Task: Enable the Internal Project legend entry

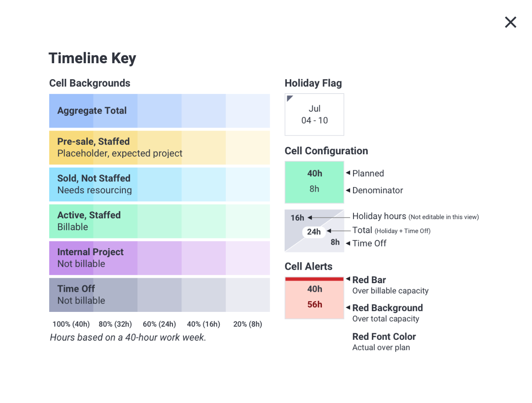Action: [x=90, y=258]
